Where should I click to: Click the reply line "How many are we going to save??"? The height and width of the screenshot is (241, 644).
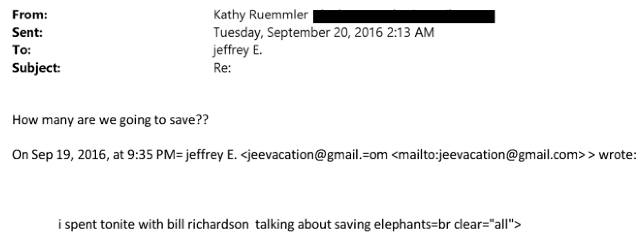click(x=110, y=120)
